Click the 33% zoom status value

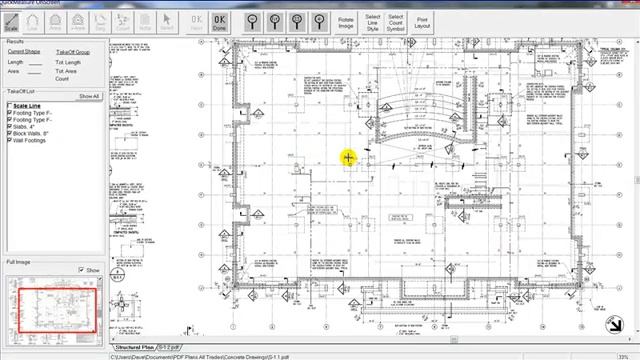tap(623, 357)
